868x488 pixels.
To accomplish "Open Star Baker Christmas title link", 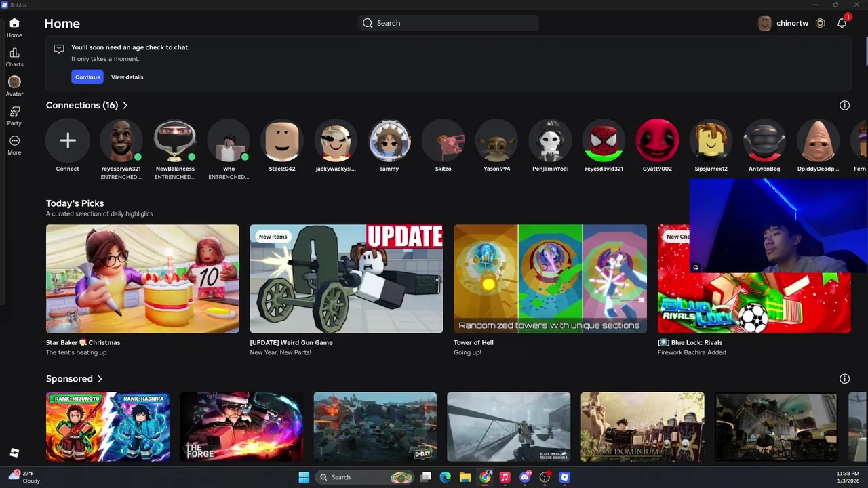I will [x=83, y=343].
